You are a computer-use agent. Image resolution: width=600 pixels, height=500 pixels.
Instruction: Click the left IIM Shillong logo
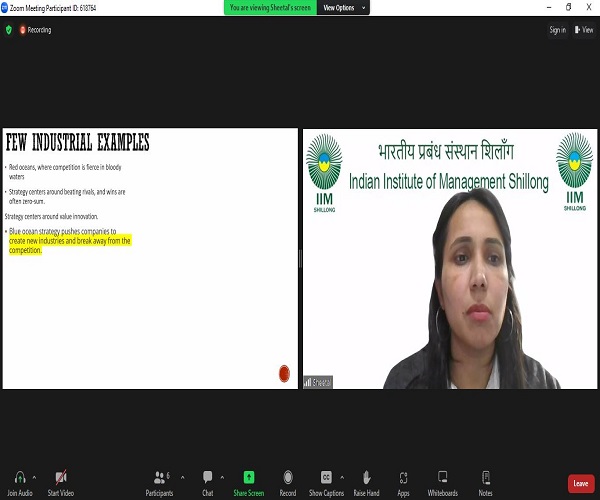point(324,173)
